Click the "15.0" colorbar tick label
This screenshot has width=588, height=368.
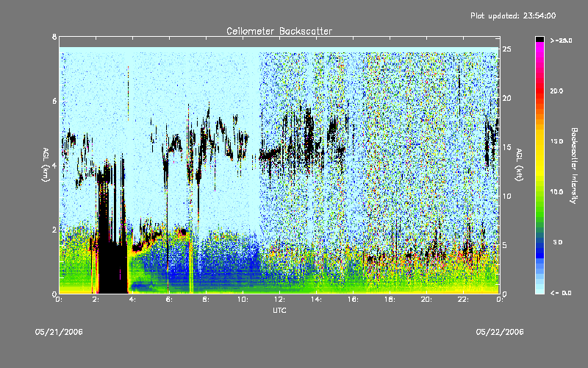coord(556,141)
